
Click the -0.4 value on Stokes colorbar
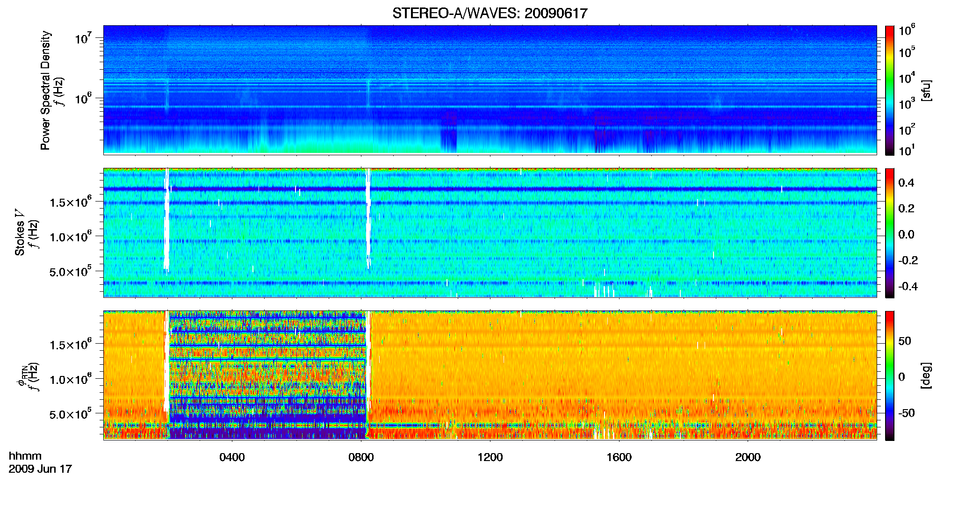tap(908, 286)
